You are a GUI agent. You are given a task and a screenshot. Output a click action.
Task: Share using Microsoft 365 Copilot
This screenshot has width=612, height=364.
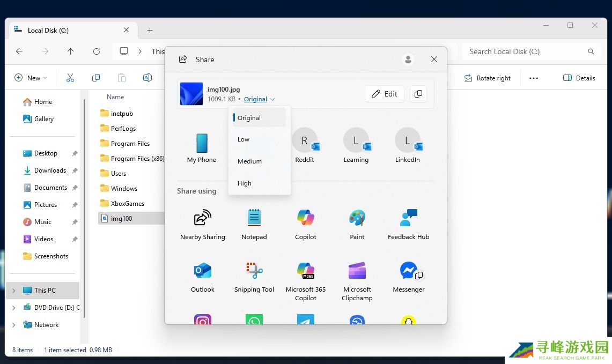306,281
